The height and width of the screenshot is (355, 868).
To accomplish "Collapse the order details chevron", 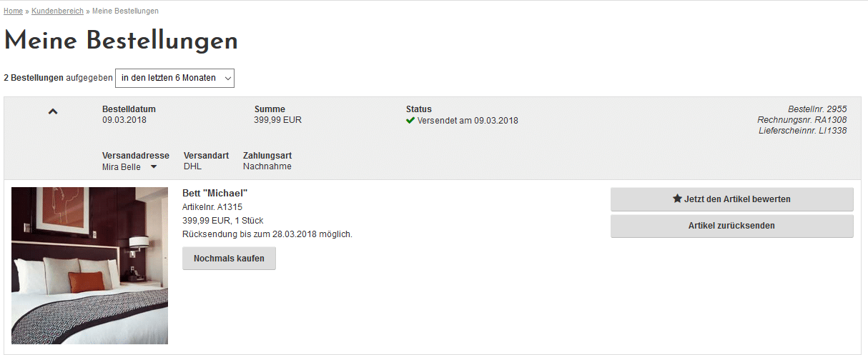I will [x=52, y=111].
